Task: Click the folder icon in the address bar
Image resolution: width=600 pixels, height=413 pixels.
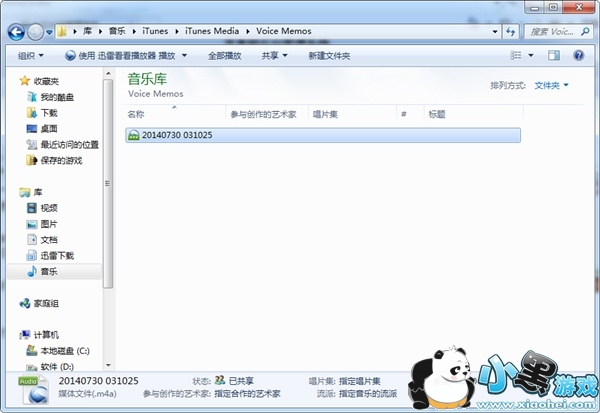Action: 62,31
